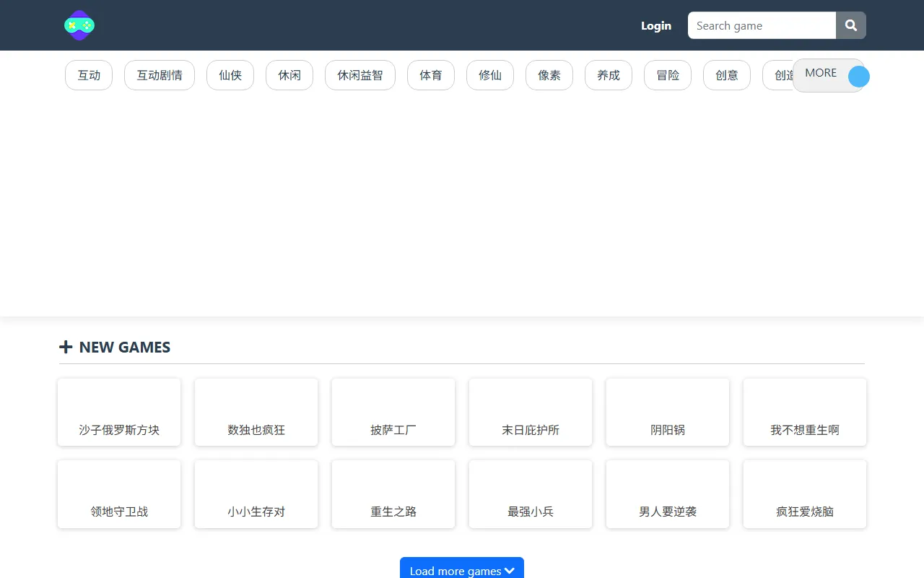Filter by the 体育 category
Screen dimensions: 924x578
(x=431, y=75)
